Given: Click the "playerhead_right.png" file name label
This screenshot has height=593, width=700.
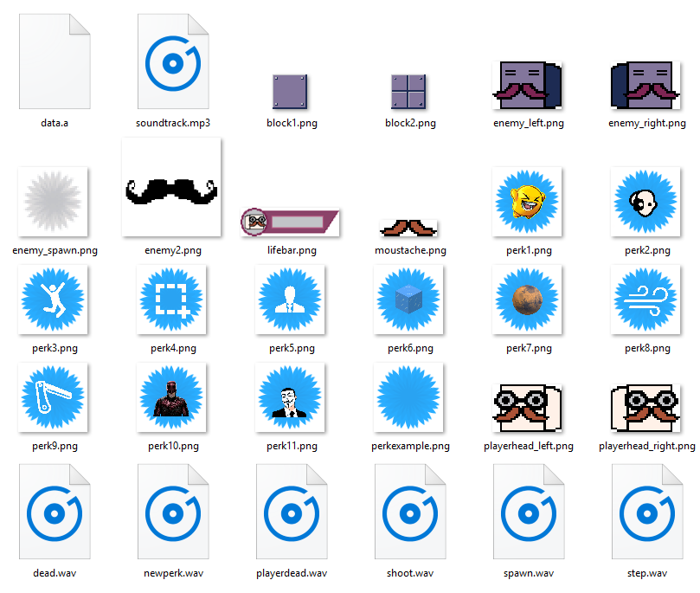Looking at the screenshot, I should [x=647, y=446].
